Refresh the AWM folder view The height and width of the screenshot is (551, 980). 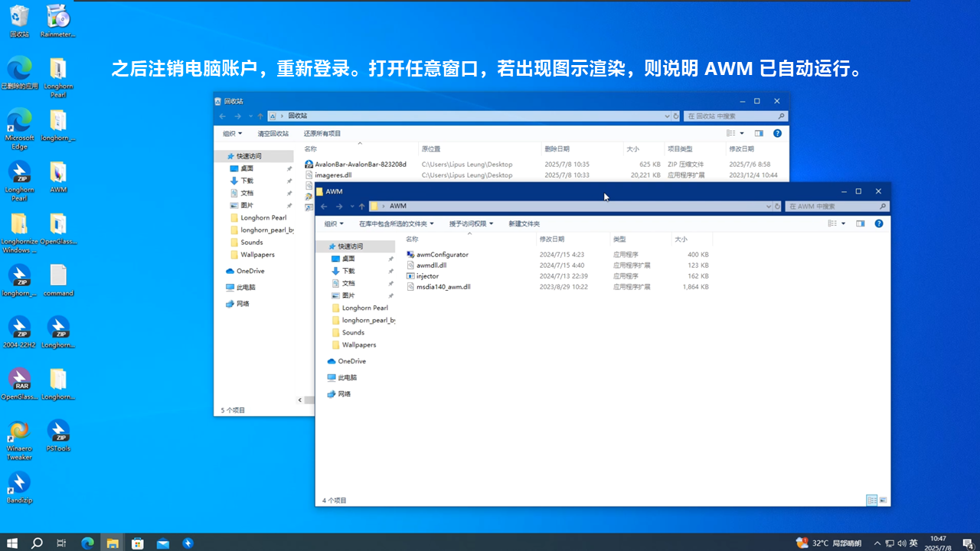(777, 206)
